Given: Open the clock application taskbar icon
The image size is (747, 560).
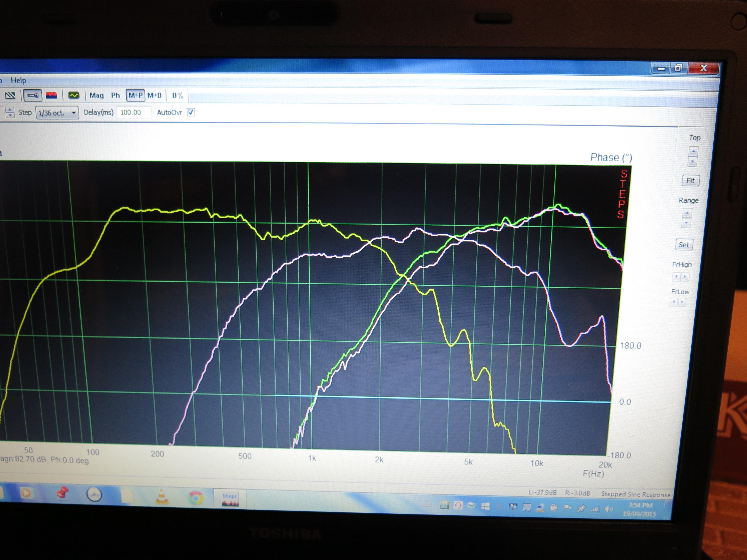Looking at the screenshot, I should point(94,495).
